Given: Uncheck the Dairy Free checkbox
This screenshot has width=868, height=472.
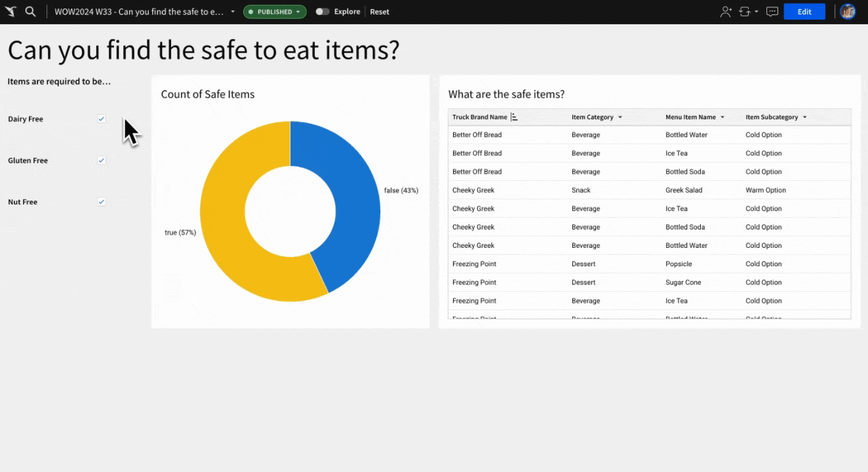Looking at the screenshot, I should (102, 119).
